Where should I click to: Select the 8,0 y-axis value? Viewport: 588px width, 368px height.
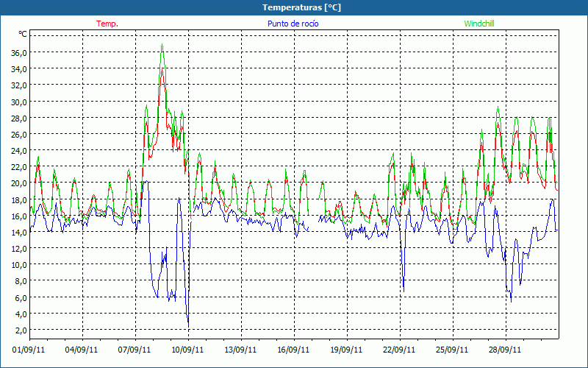(21, 281)
